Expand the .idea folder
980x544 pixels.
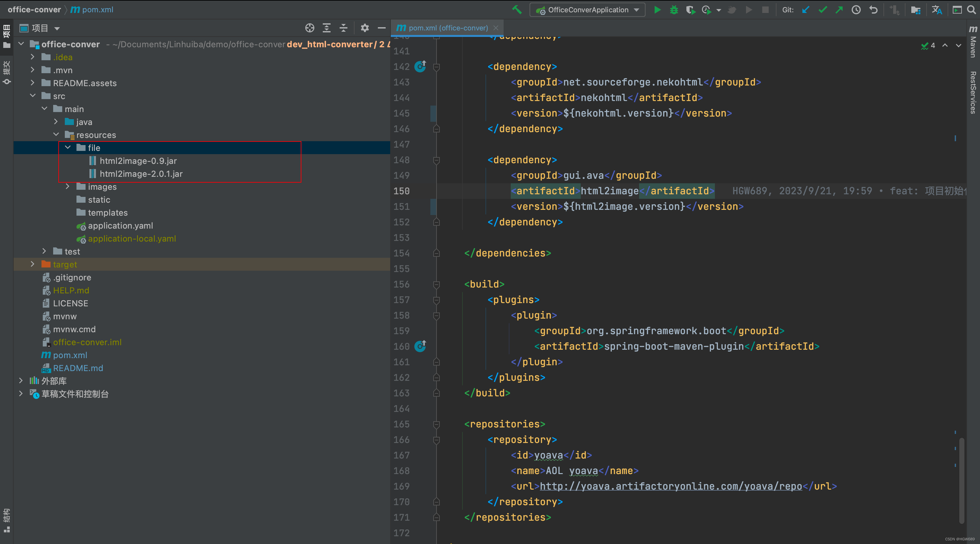(33, 57)
